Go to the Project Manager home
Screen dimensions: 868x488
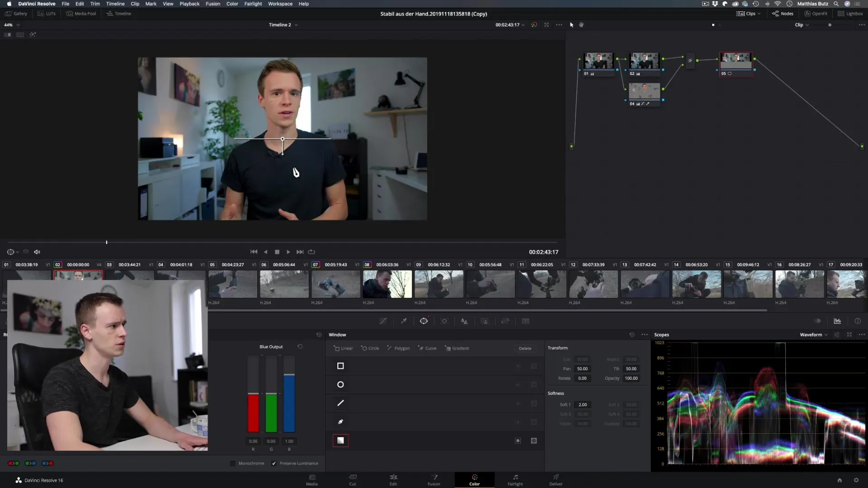(x=840, y=480)
